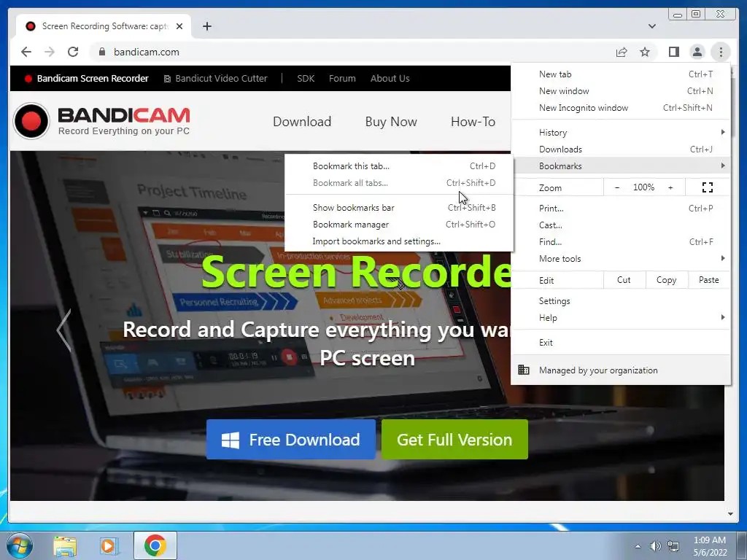Enter fullscreen via the zoom row icon
This screenshot has height=560, width=747.
coord(708,187)
